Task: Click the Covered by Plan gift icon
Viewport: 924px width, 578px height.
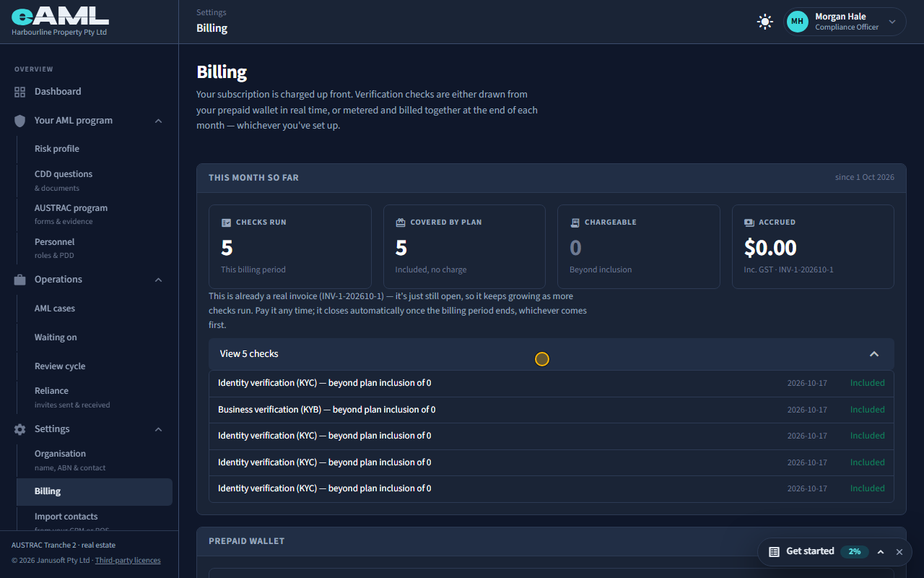Action: [401, 223]
